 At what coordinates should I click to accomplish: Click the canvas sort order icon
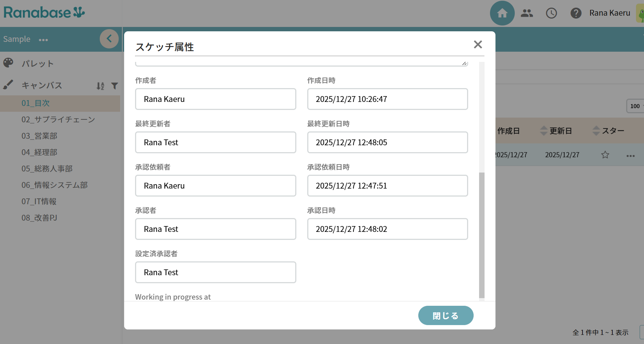tap(100, 86)
